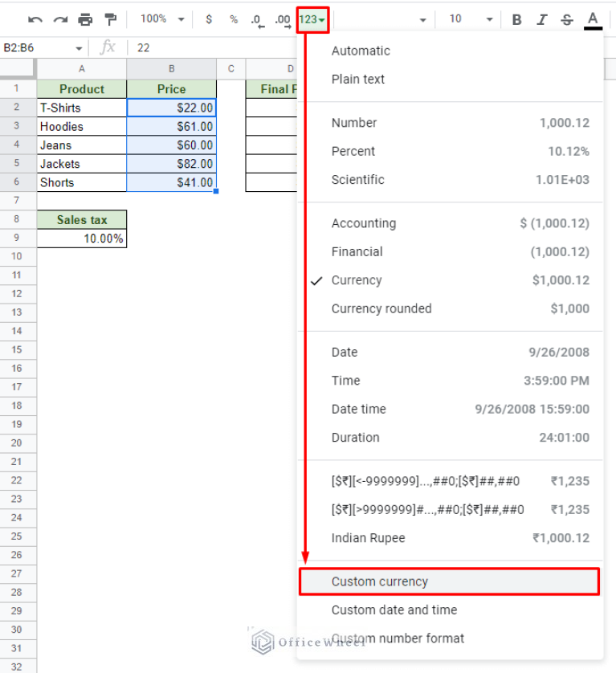Open the text color picker

tap(593, 19)
